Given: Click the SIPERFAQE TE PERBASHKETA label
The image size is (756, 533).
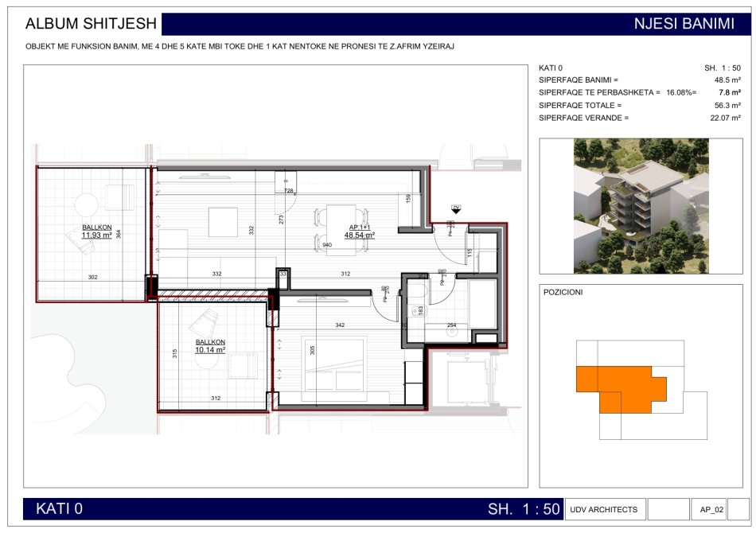Looking at the screenshot, I should 599,92.
